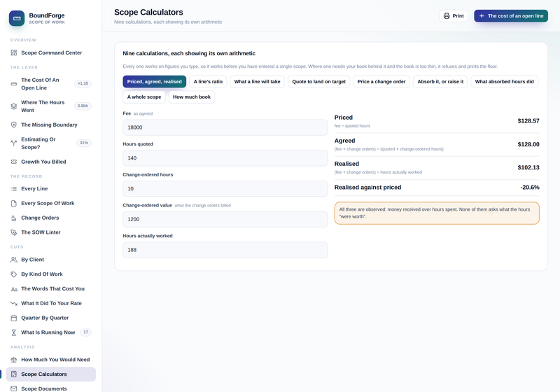This screenshot has height=392, width=560.
Task: Select Quote to land on target tab
Action: pos(319,81)
